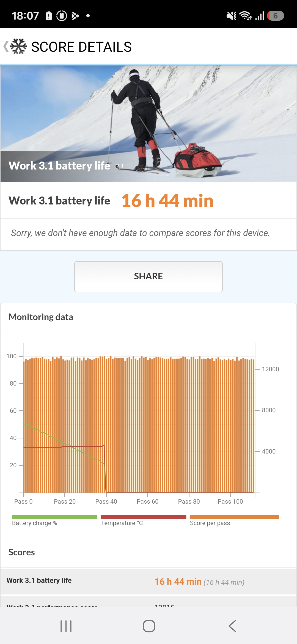Tap the Pass 40 marker on chart
Screen dimensions: 297x644
106,501
